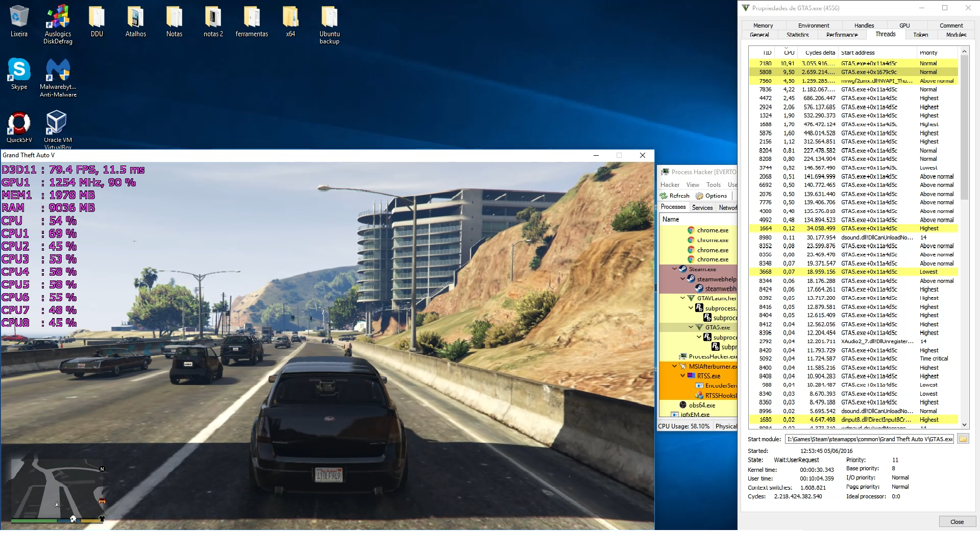This screenshot has height=552, width=980.
Task: Open the Hacker menu in Process Hacker
Action: pyautogui.click(x=670, y=185)
